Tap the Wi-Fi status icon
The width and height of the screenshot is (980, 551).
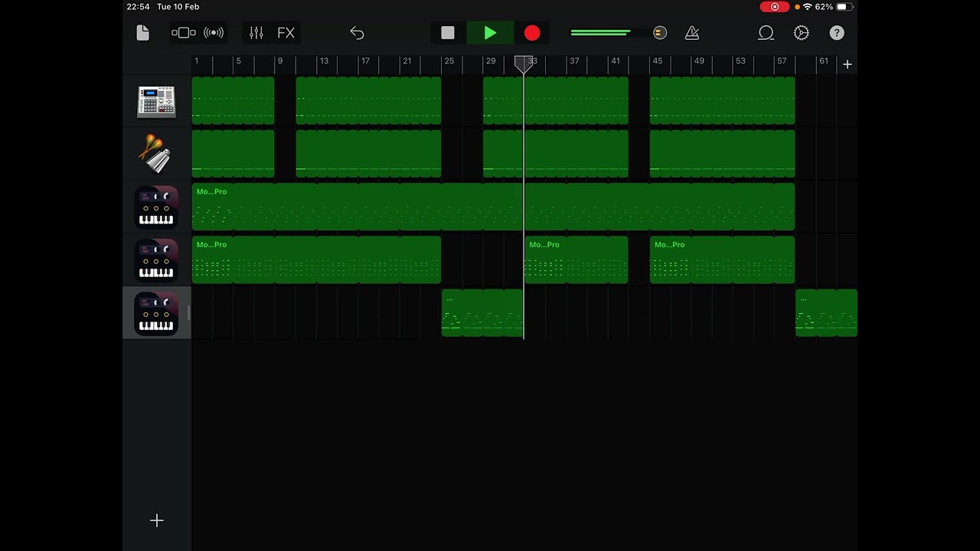coord(808,7)
